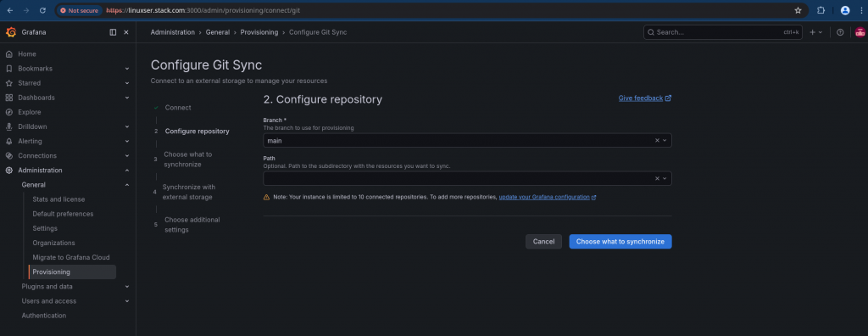Click Choose additional settings step

tap(192, 225)
